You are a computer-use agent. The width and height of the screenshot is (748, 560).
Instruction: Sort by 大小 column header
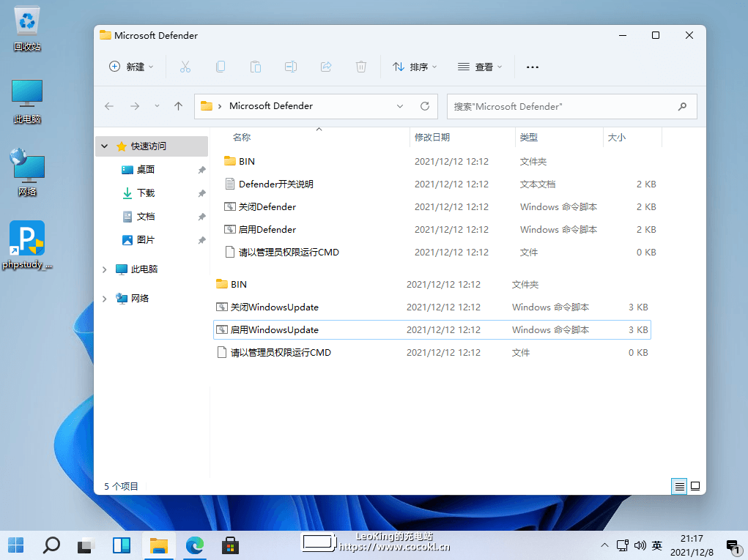coord(616,138)
